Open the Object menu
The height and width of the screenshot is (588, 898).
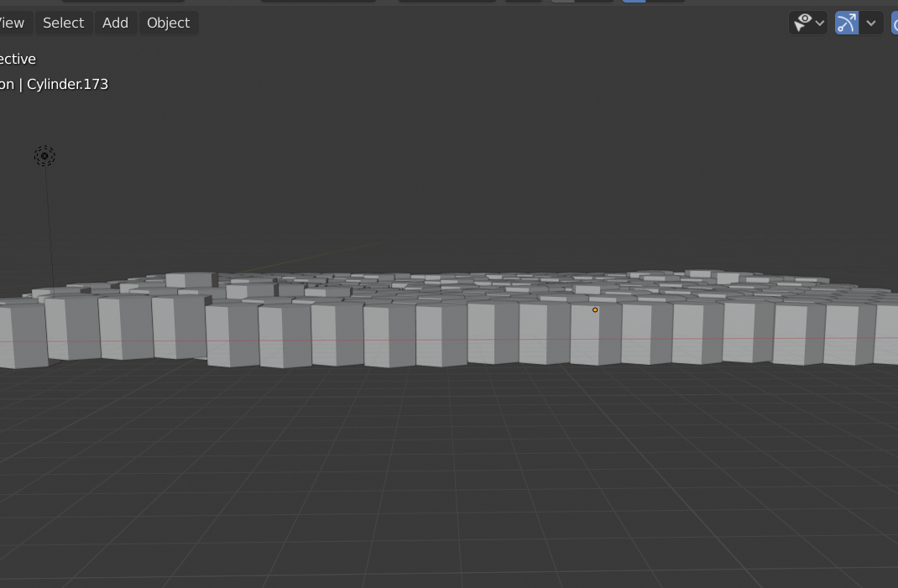pyautogui.click(x=169, y=23)
